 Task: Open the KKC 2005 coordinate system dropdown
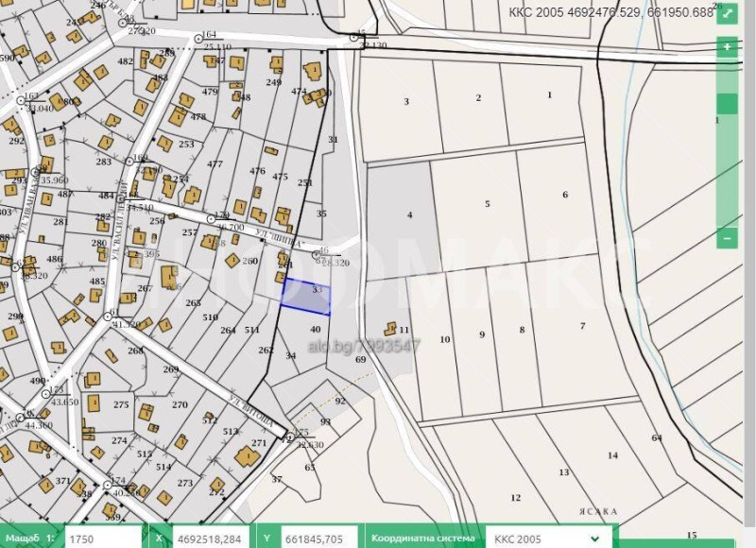click(545, 538)
